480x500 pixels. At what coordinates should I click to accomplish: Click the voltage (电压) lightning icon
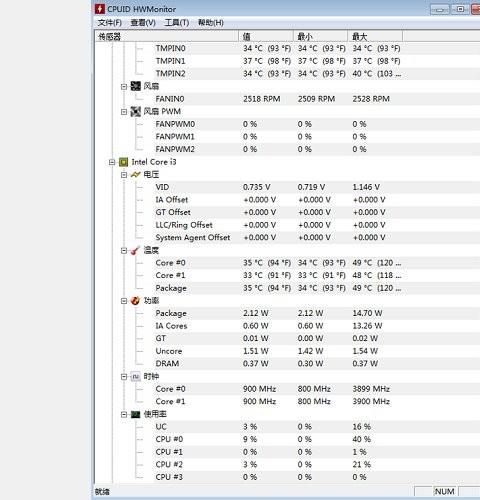click(x=135, y=174)
